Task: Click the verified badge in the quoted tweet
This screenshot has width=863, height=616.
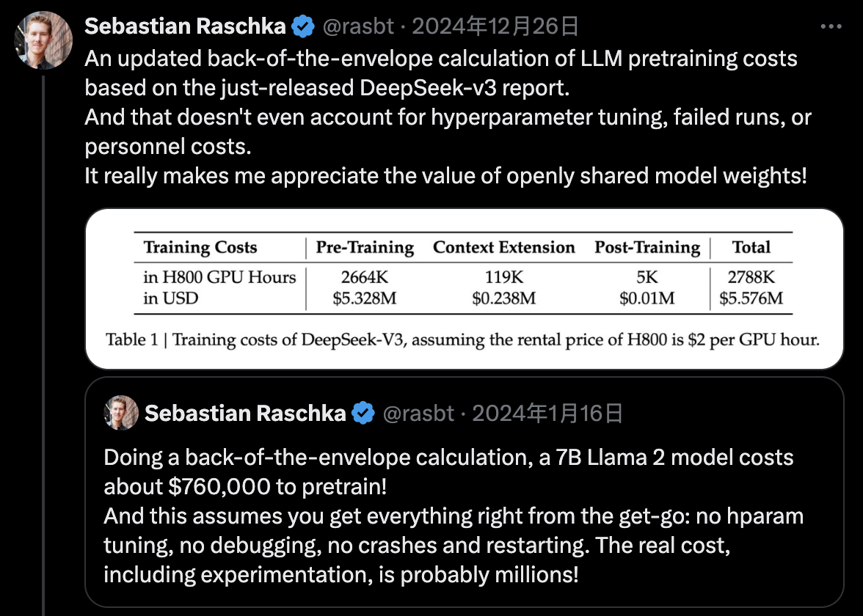Action: [363, 414]
